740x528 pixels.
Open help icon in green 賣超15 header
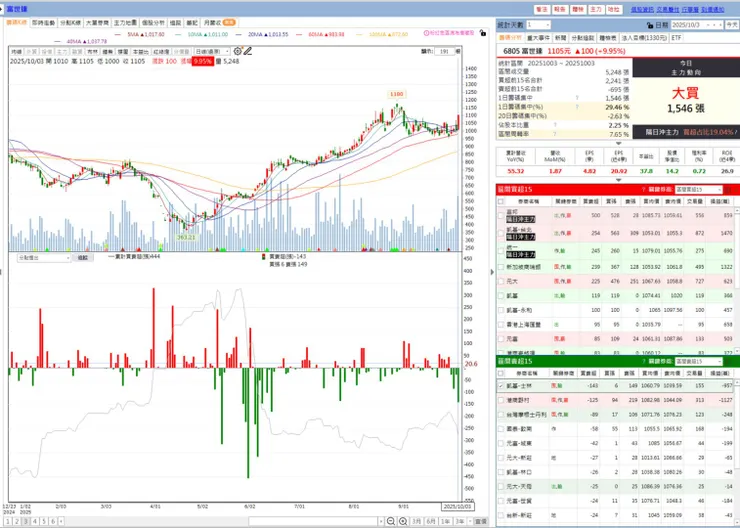coord(643,361)
